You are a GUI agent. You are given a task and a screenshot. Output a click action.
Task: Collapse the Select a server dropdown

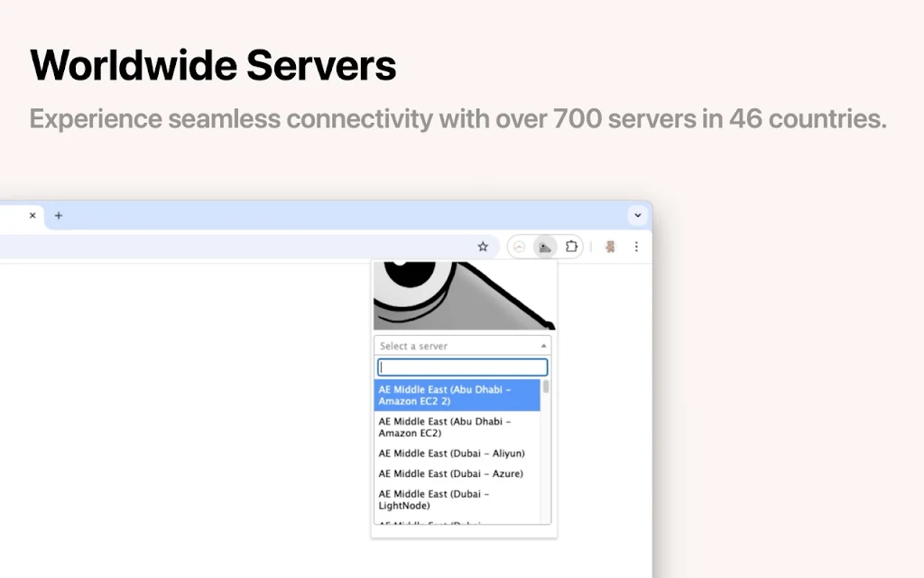[463, 346]
